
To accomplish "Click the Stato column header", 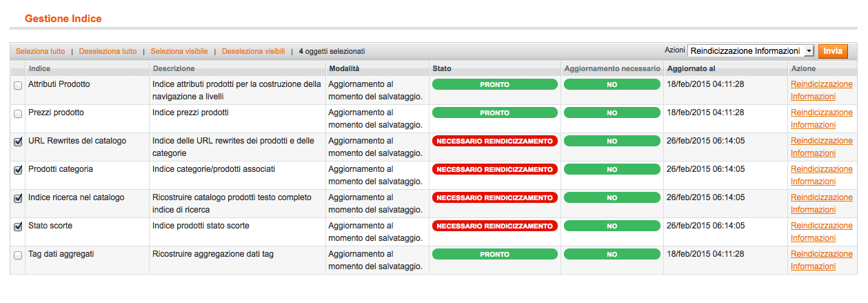I will click(442, 69).
